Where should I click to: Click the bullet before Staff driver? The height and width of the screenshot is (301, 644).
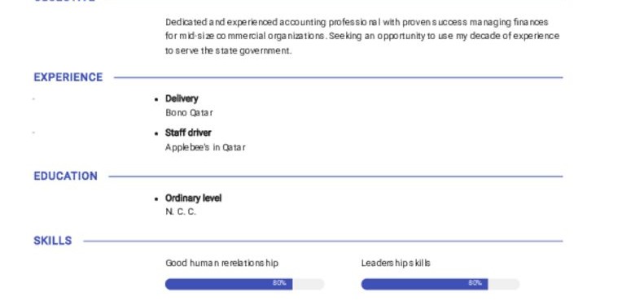[x=156, y=133]
